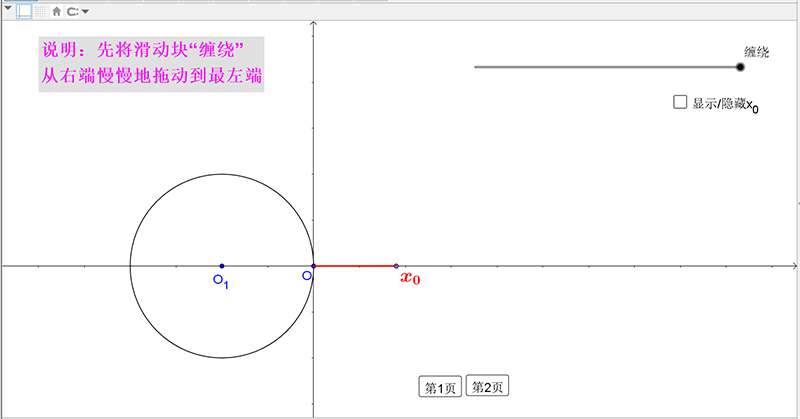
Task: Click the middle of the 缠绕 slider track
Action: [607, 67]
